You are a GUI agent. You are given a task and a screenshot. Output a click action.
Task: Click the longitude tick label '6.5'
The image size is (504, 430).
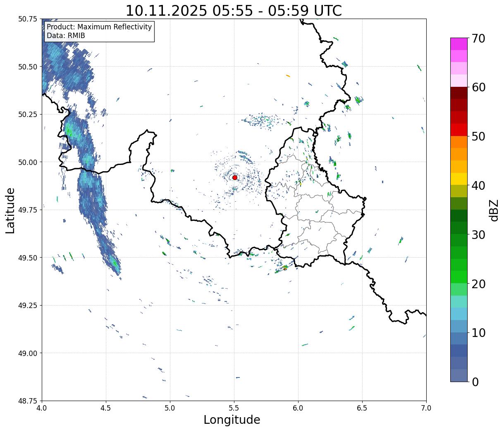tap(362, 408)
